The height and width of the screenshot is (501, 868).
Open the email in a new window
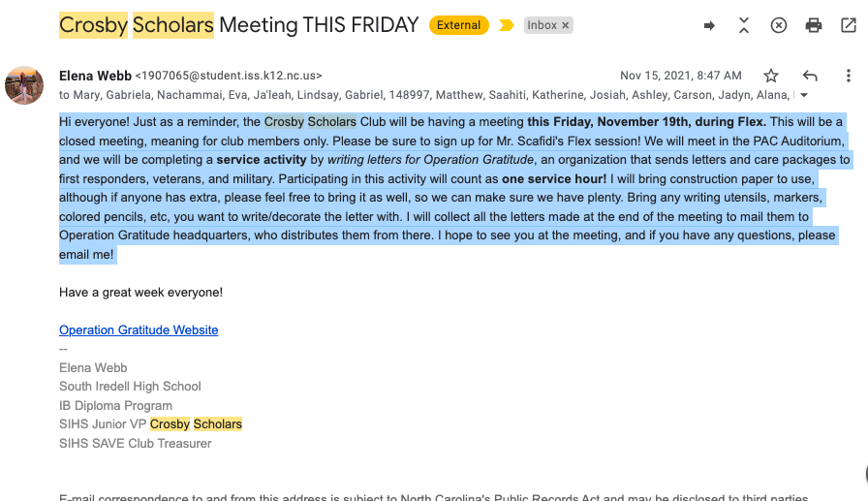(849, 25)
